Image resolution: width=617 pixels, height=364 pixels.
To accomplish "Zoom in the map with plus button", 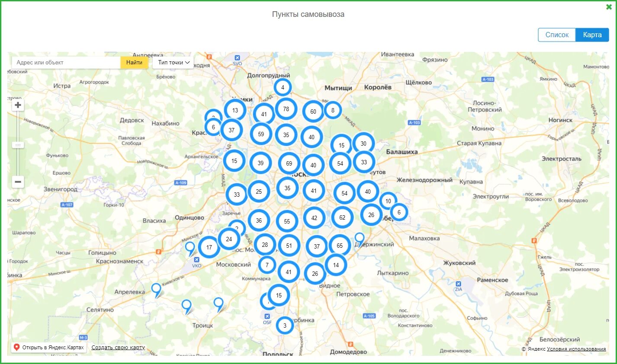I will coord(18,105).
